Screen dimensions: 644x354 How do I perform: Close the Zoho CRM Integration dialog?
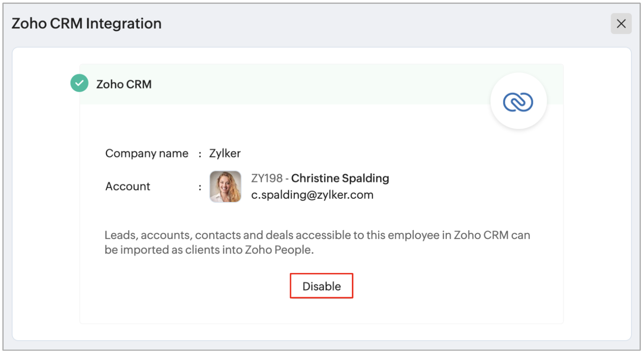click(621, 24)
